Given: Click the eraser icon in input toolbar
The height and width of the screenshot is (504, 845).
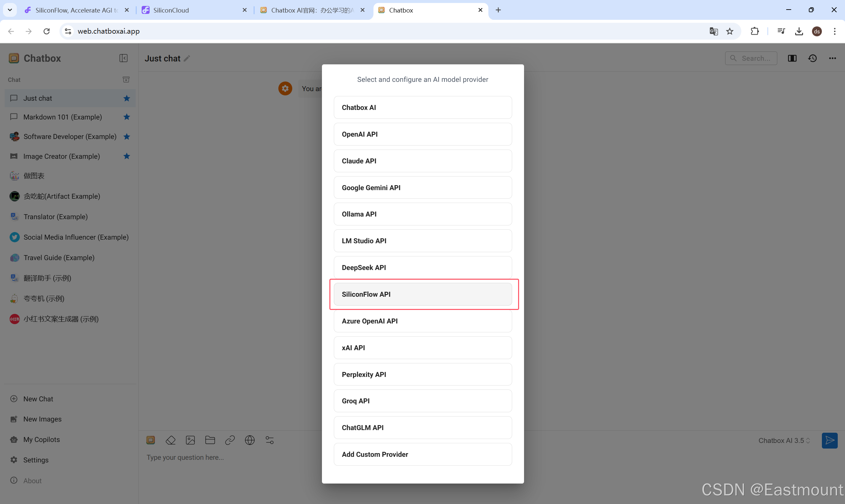Looking at the screenshot, I should coord(171,440).
